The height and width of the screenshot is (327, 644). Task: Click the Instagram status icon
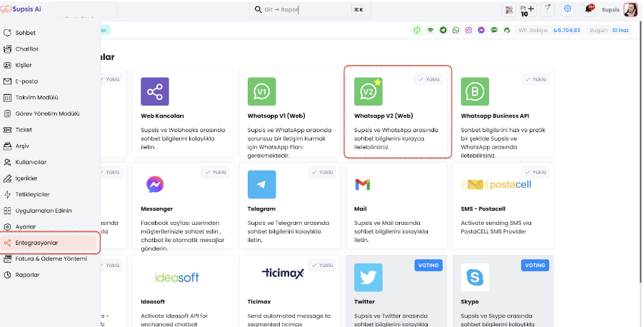click(468, 30)
